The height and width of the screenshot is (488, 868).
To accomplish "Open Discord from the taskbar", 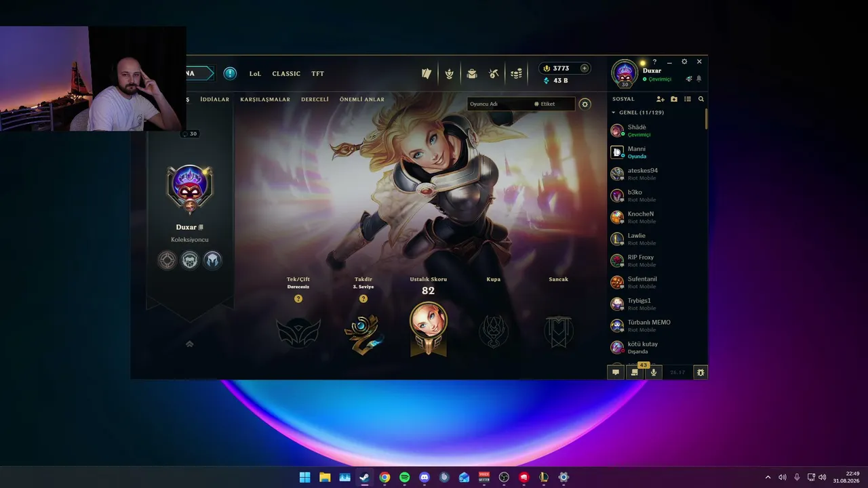I will 425,477.
